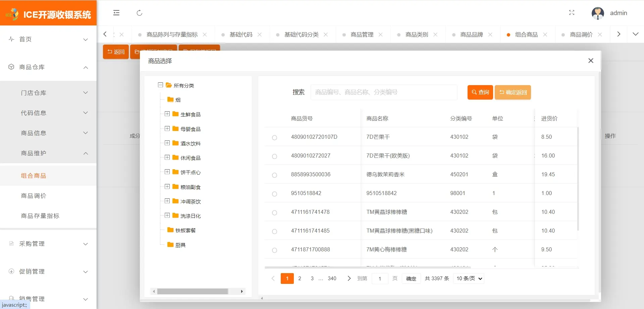Close the 组合商品 tab
Image resolution: width=644 pixels, height=309 pixels.
tap(545, 35)
